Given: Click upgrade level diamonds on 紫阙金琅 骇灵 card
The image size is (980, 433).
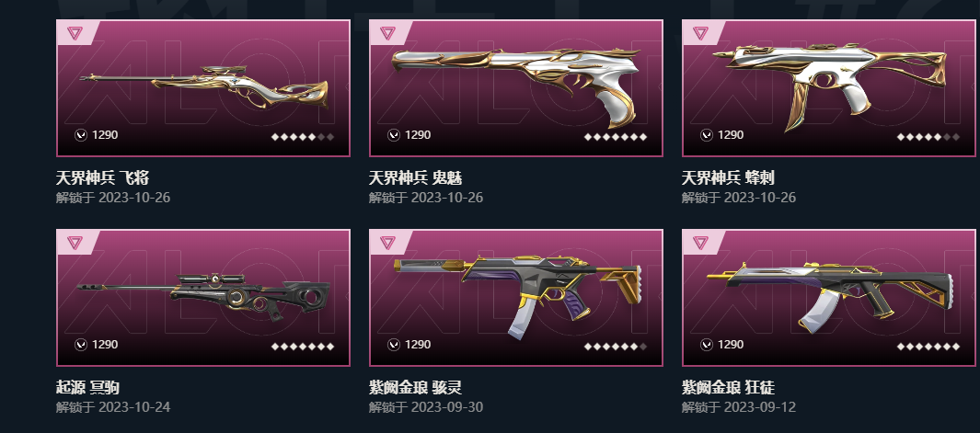Looking at the screenshot, I should pyautogui.click(x=616, y=347).
